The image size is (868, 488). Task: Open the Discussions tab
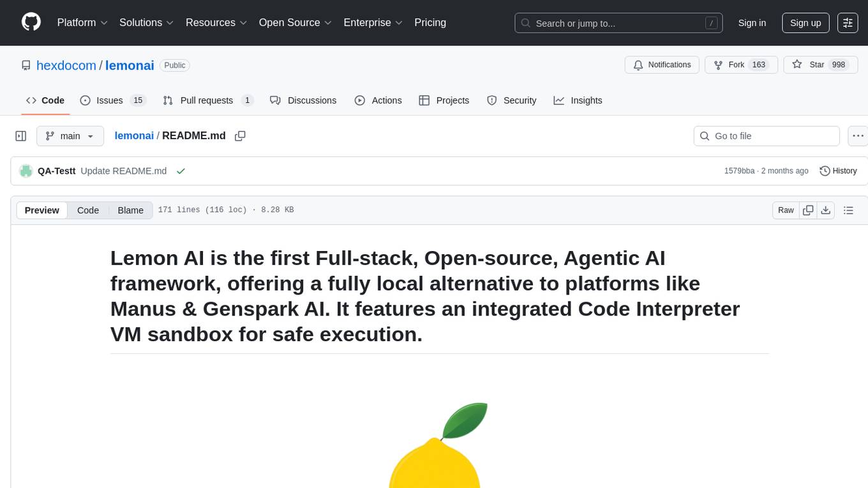tap(303, 100)
